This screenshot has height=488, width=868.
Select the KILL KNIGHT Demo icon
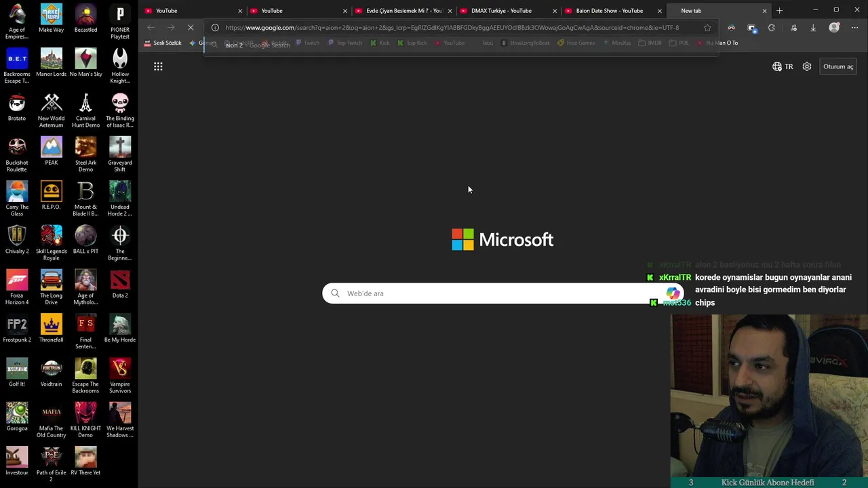coord(85,420)
